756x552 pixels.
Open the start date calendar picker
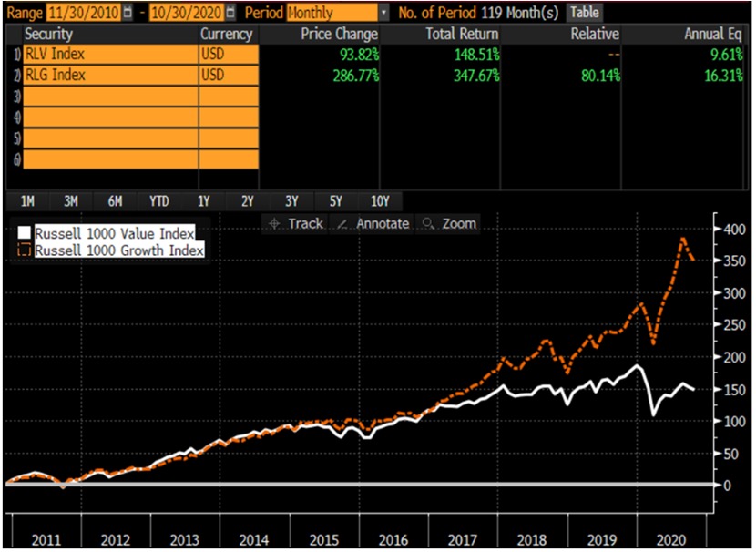pos(127,13)
